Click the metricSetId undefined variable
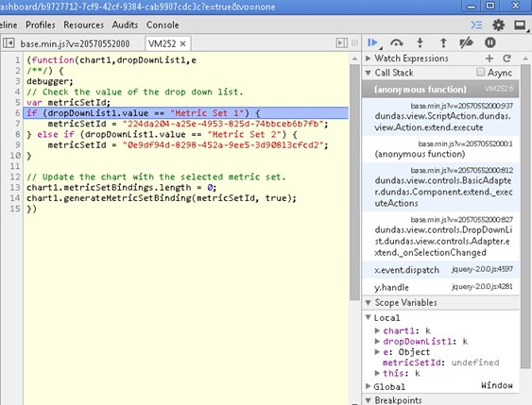The width and height of the screenshot is (532, 405). pos(440,363)
